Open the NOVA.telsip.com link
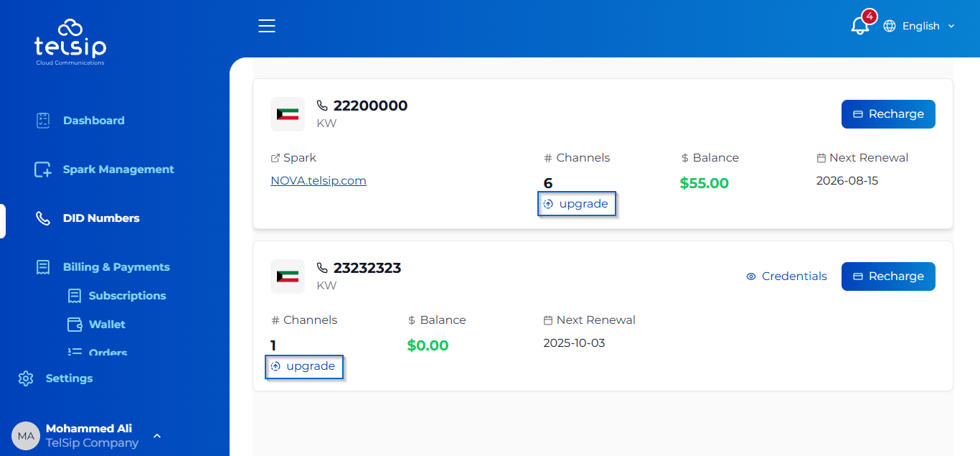 pos(319,181)
